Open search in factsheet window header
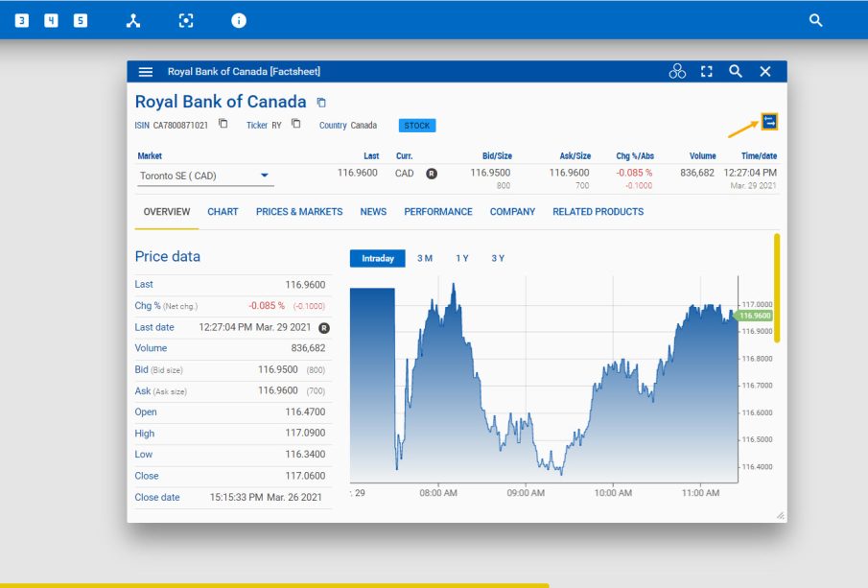 click(735, 71)
